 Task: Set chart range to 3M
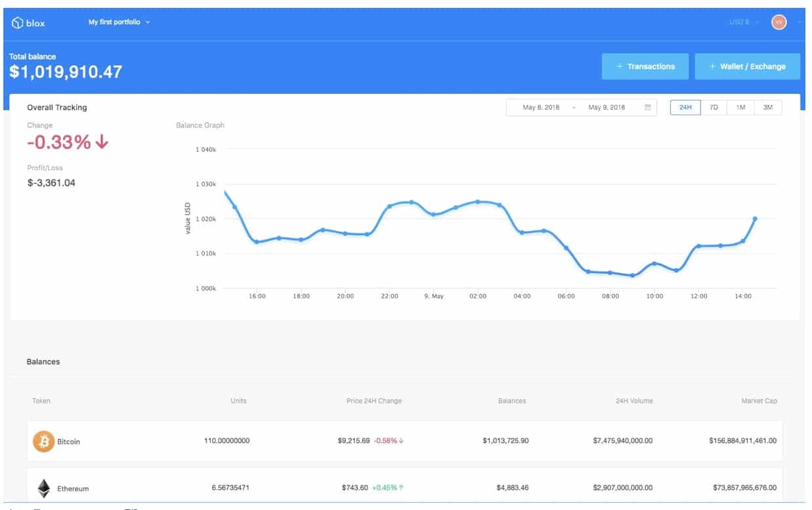tap(767, 108)
